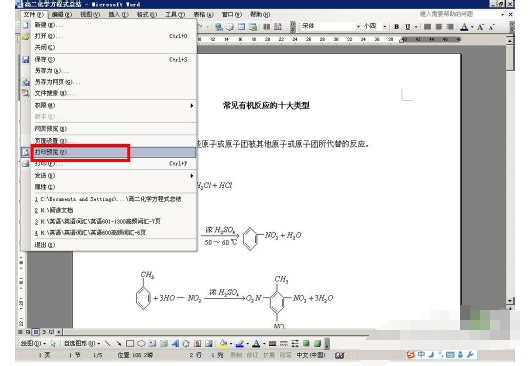Select the Arrow drawing tool

coord(119,343)
